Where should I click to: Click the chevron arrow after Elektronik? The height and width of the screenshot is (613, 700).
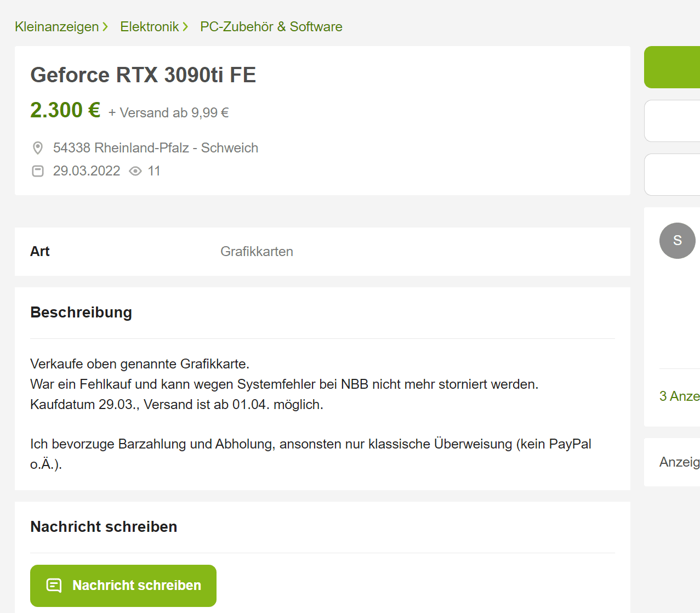tap(185, 27)
